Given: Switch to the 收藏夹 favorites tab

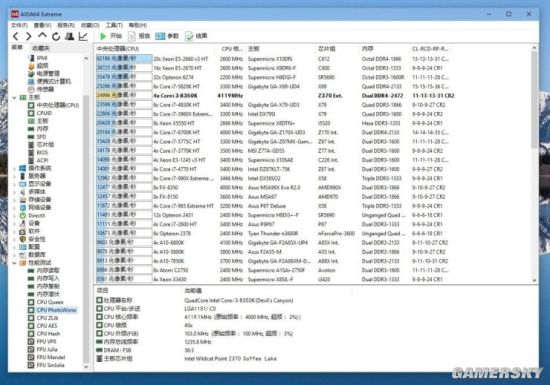Looking at the screenshot, I should (x=41, y=48).
